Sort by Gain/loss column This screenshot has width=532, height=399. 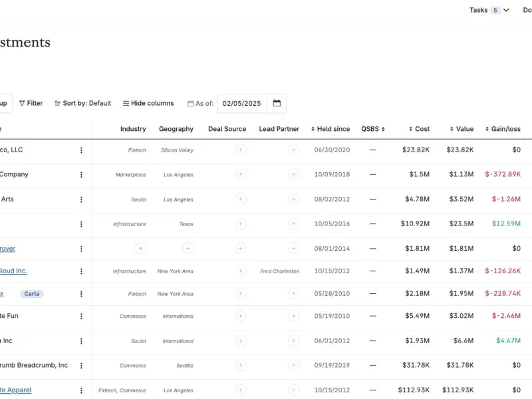503,129
